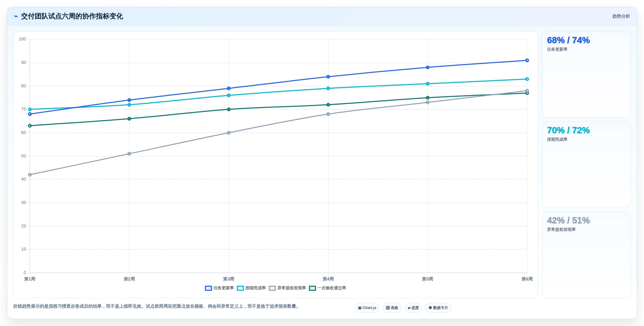Click 按期完成率 data point at 第1周
The width and height of the screenshot is (644, 326).
tap(30, 109)
